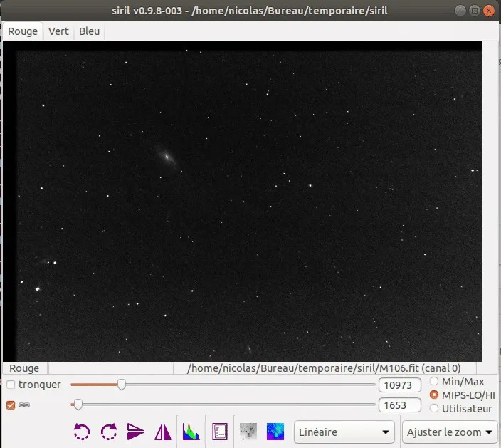Select the MIPS-LO/HI radio button

point(434,395)
